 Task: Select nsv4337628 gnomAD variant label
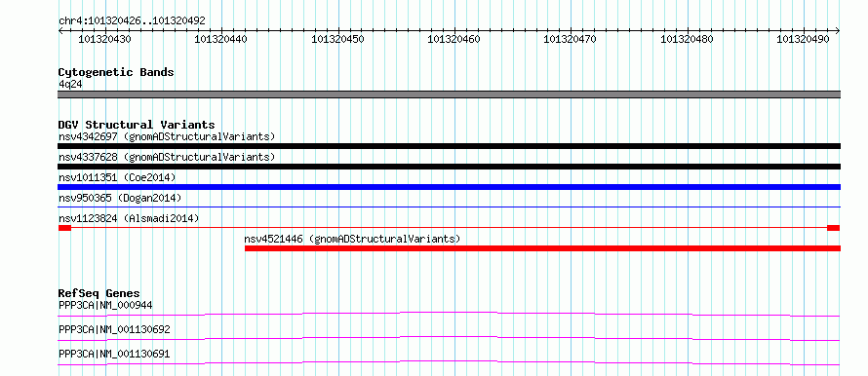(x=167, y=157)
